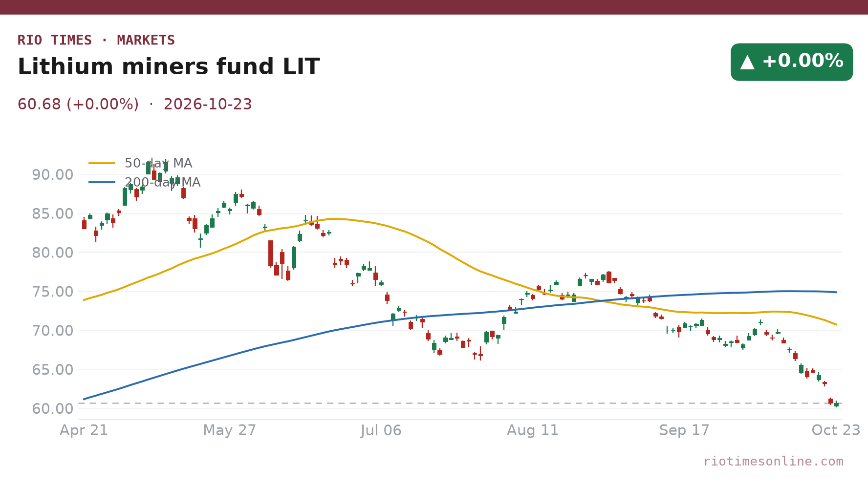Click the RIO TIMES · MARKETS header
Screen dimensions: 868x488
(x=96, y=40)
